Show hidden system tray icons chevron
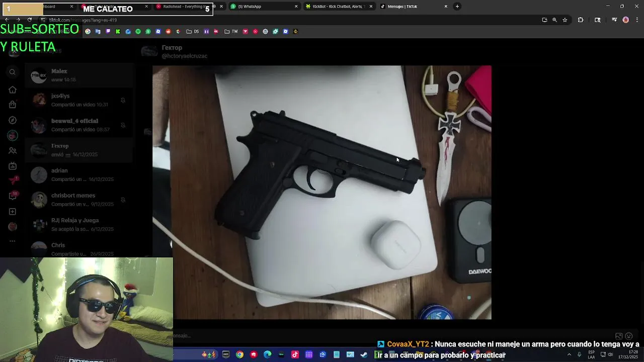 pos(569,354)
